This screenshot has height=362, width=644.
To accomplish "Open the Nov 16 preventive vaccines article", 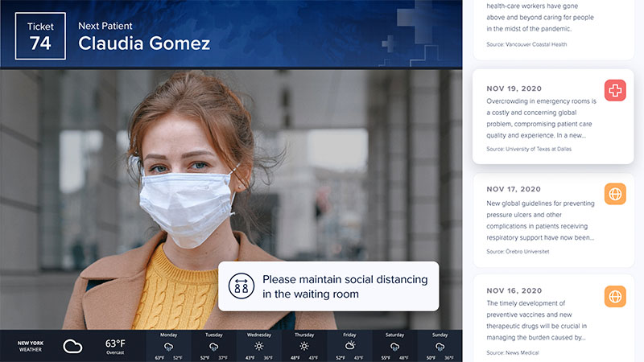I will click(x=553, y=318).
